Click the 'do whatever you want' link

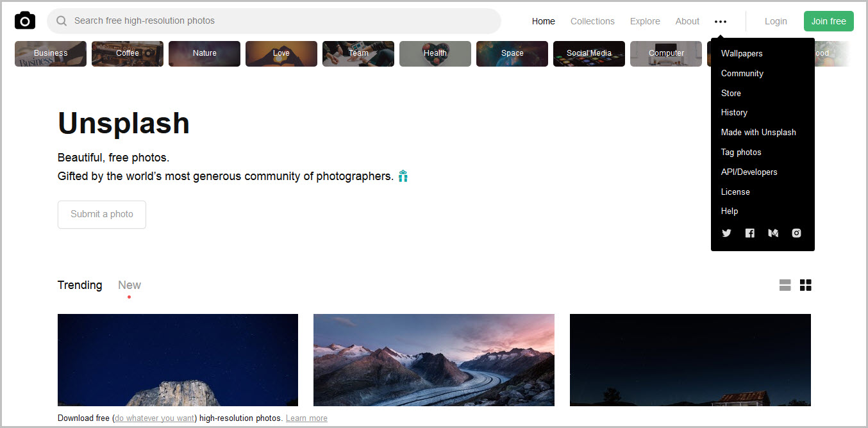pyautogui.click(x=154, y=418)
